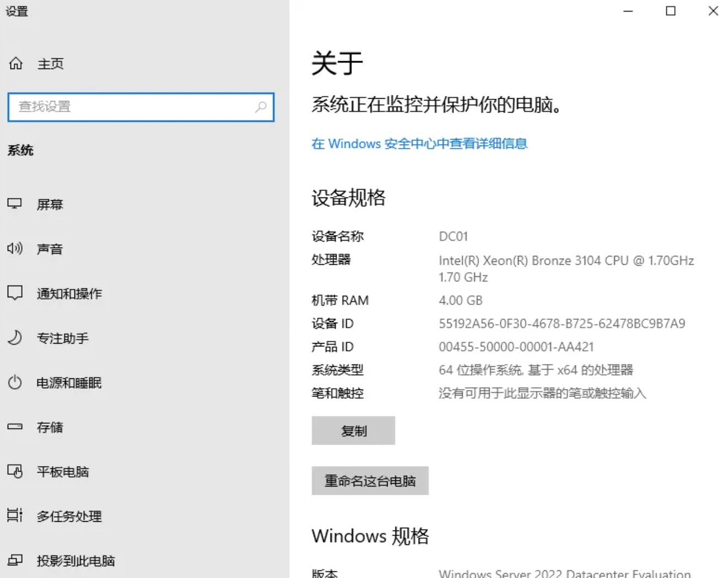Click the RAM value 4.00 GB
This screenshot has height=578, width=728.
461,301
